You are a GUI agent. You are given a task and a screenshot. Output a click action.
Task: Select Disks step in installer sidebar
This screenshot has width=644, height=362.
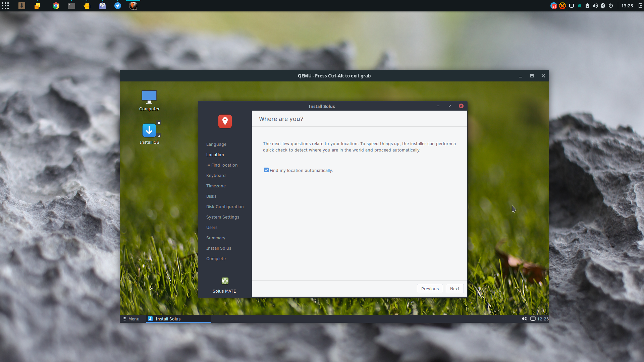click(211, 196)
